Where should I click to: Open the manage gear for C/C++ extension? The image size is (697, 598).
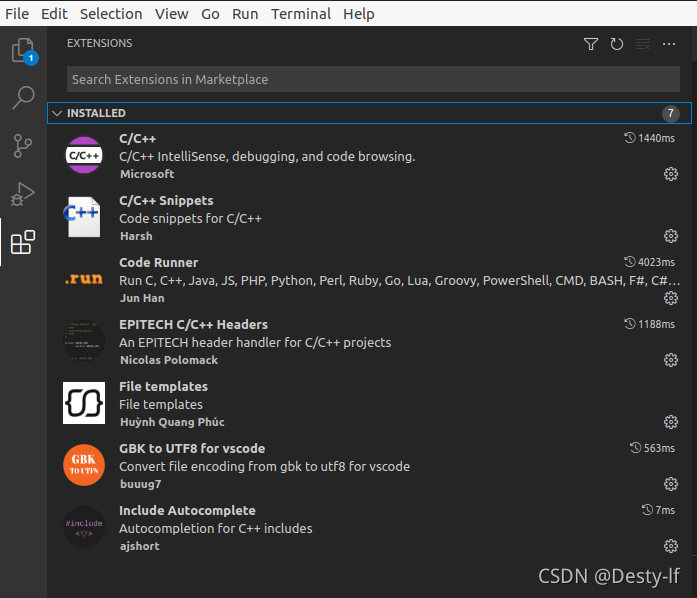pos(671,174)
